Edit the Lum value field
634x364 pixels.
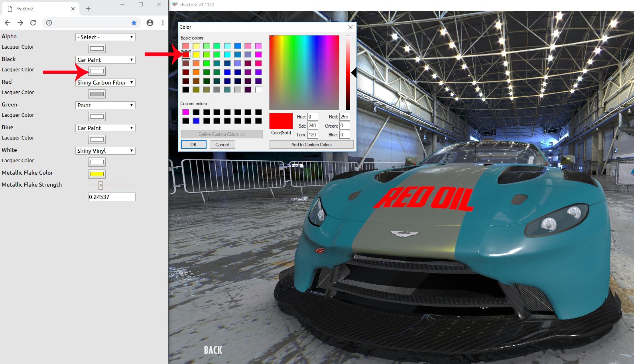[313, 135]
